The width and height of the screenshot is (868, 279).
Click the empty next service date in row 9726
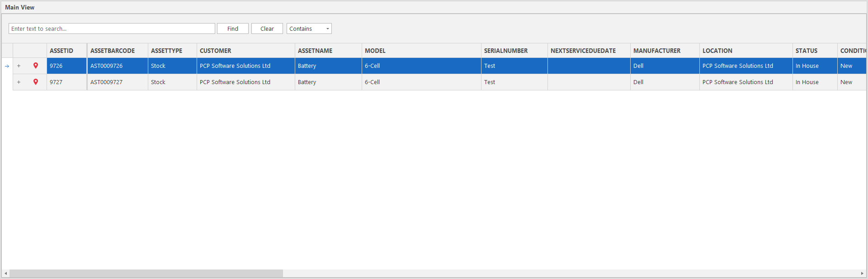(589, 66)
